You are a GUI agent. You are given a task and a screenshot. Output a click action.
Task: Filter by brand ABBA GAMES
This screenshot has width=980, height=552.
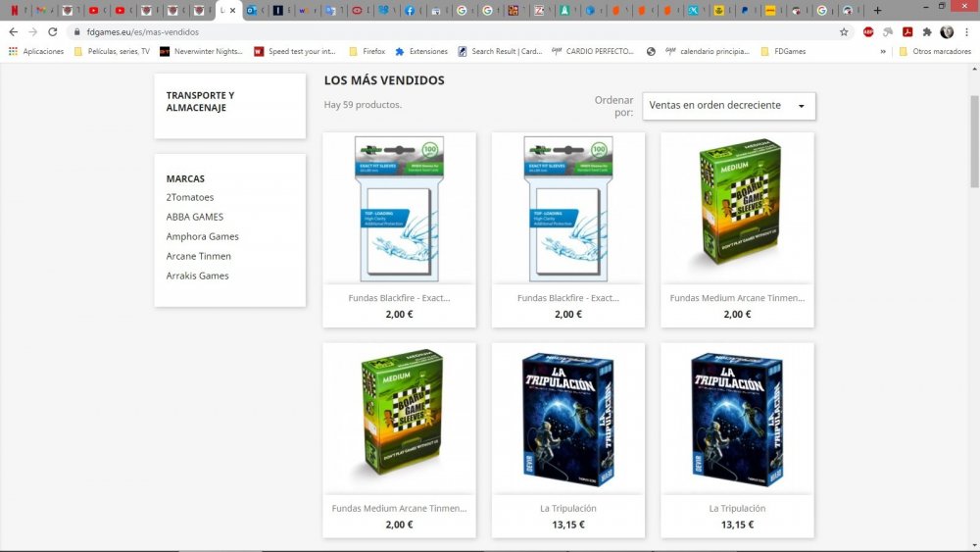pyautogui.click(x=194, y=217)
